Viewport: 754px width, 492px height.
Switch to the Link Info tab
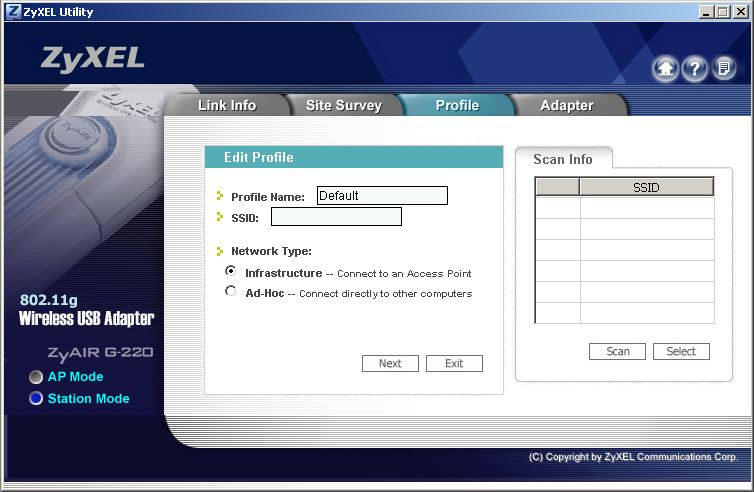[x=227, y=105]
